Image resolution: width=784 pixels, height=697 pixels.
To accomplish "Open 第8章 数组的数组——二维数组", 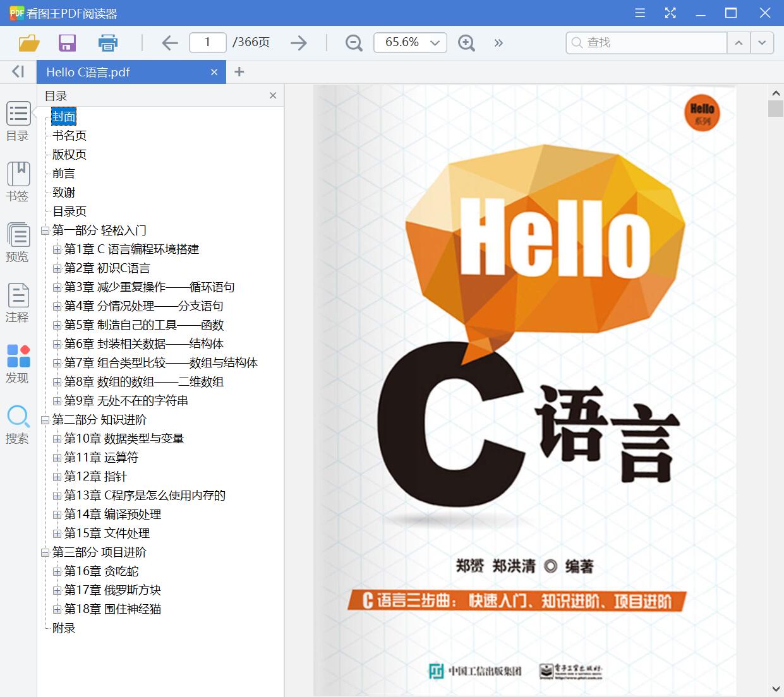I will [144, 382].
